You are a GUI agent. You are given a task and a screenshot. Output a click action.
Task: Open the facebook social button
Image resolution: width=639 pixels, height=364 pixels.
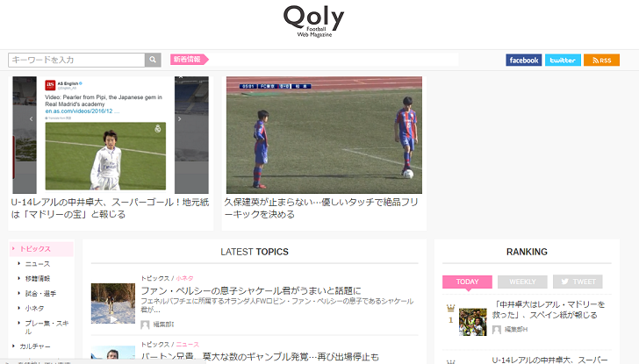(524, 60)
